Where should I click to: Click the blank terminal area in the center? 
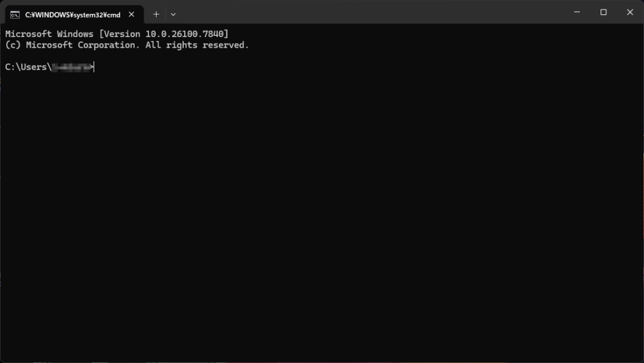(322, 205)
